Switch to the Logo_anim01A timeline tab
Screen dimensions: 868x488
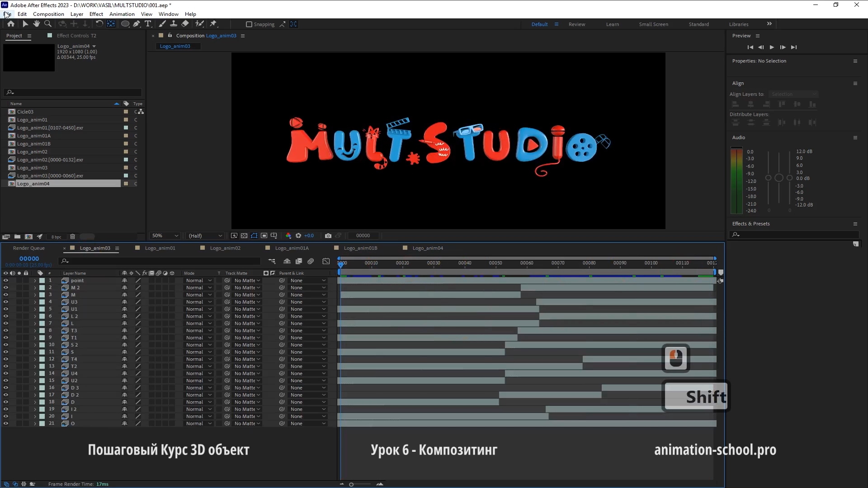292,248
